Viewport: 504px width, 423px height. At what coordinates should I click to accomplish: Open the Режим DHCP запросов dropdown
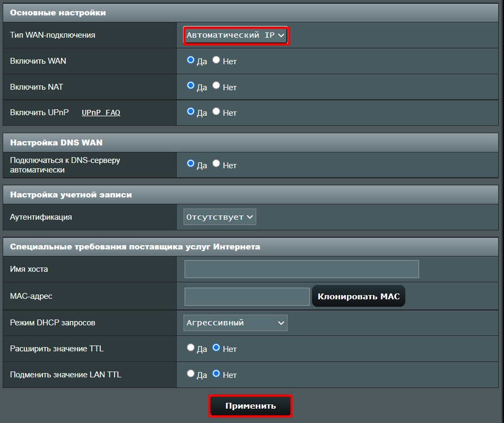tap(235, 323)
